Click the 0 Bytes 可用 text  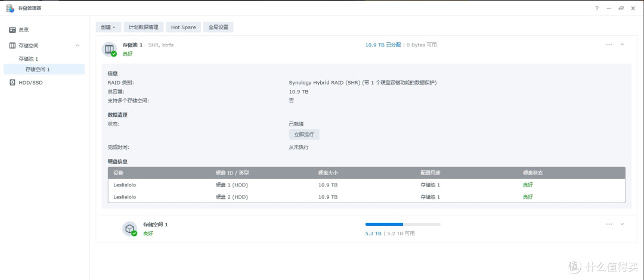[x=422, y=45]
